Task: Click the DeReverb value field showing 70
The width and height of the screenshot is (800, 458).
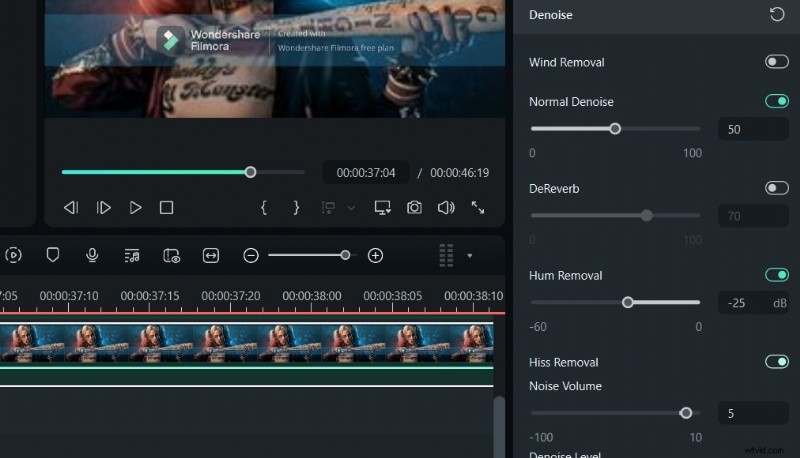Action: [753, 216]
